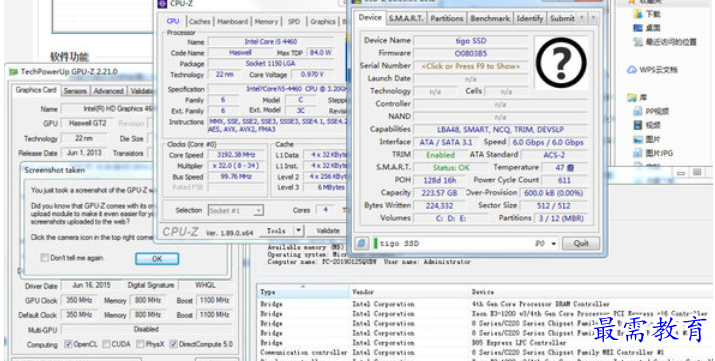
Task: Toggle the PhysX checkbox in GPU-Z
Action: point(140,344)
